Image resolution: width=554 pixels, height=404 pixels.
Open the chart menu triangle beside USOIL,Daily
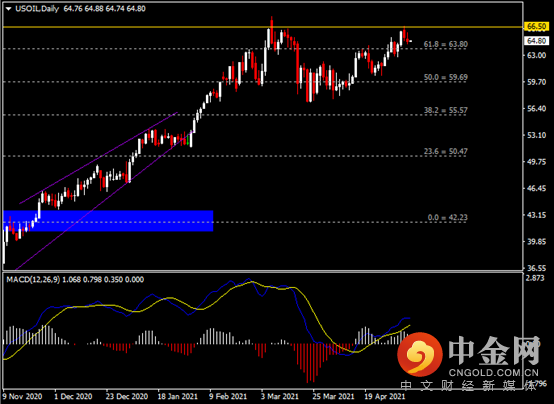(x=8, y=9)
